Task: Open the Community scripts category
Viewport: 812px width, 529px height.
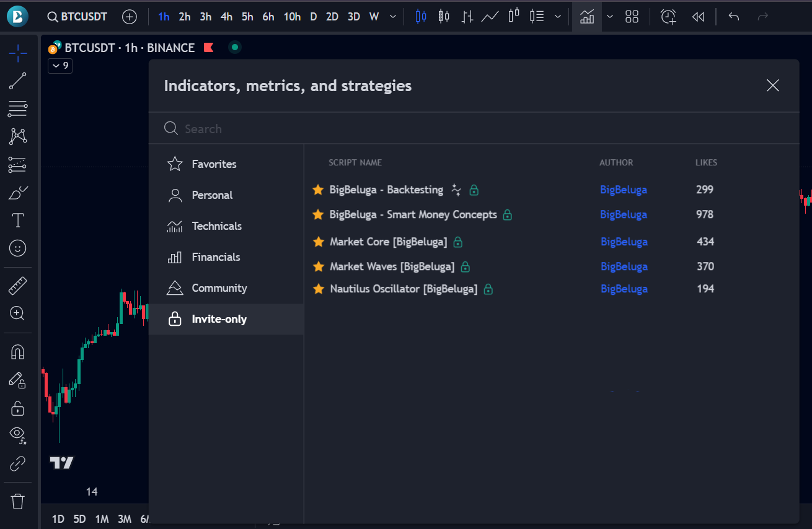Action: (226, 288)
